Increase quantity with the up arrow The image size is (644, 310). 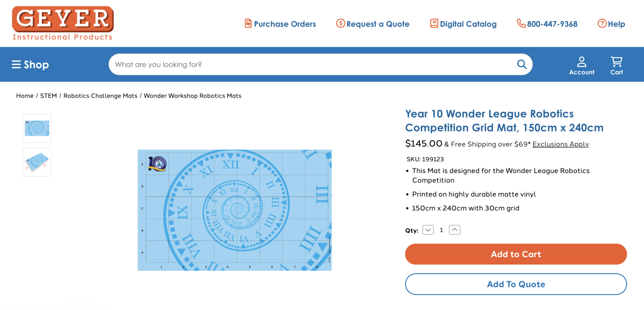(454, 230)
